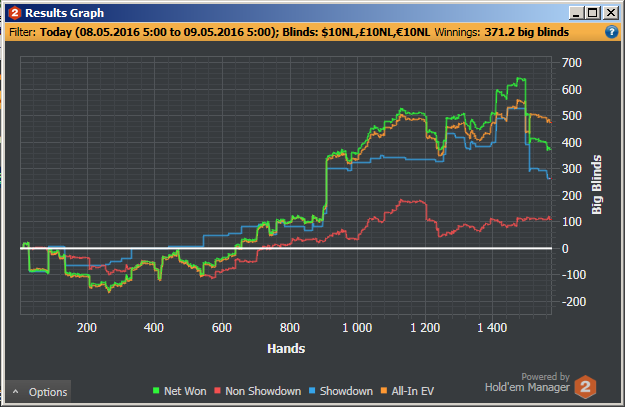Select the All-In EV legend label
This screenshot has width=625, height=407.
coord(413,391)
